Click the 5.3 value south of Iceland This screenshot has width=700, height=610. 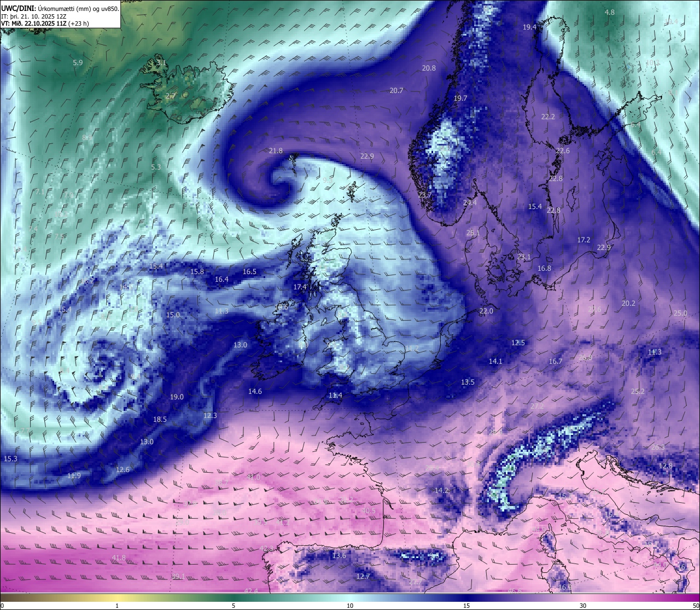pyautogui.click(x=156, y=167)
